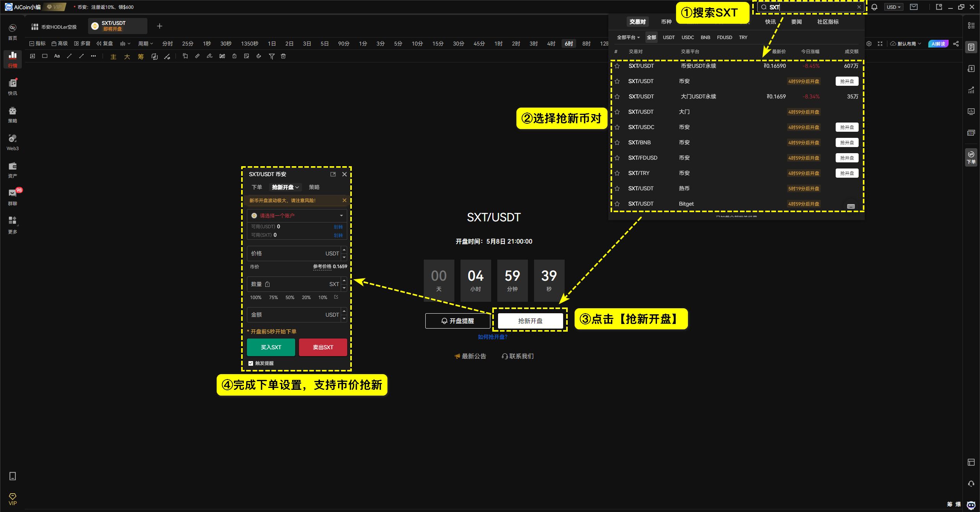Open the 全部平台 platform dropdown
980x512 pixels.
[x=628, y=37]
